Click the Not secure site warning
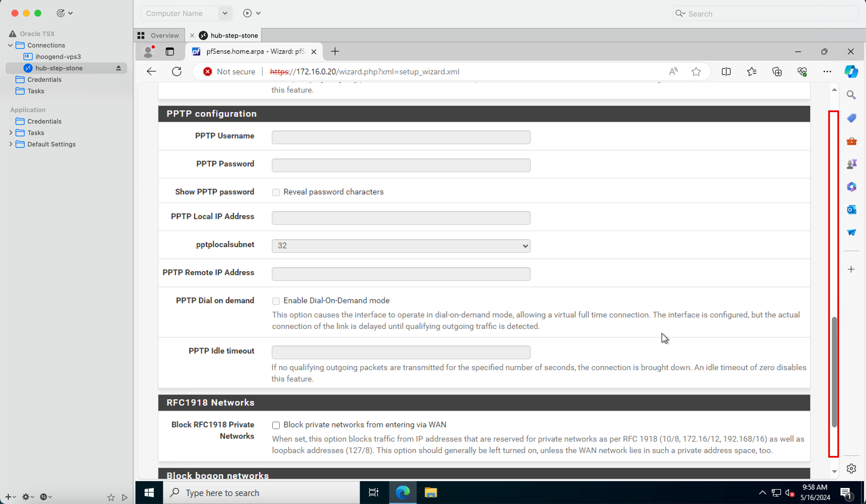Screen dimensions: 866x504 229,72
